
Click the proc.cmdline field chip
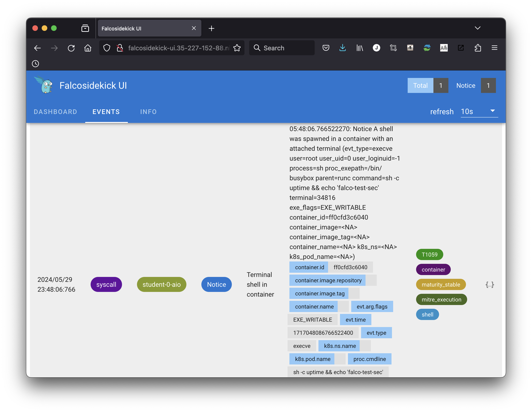369,359
